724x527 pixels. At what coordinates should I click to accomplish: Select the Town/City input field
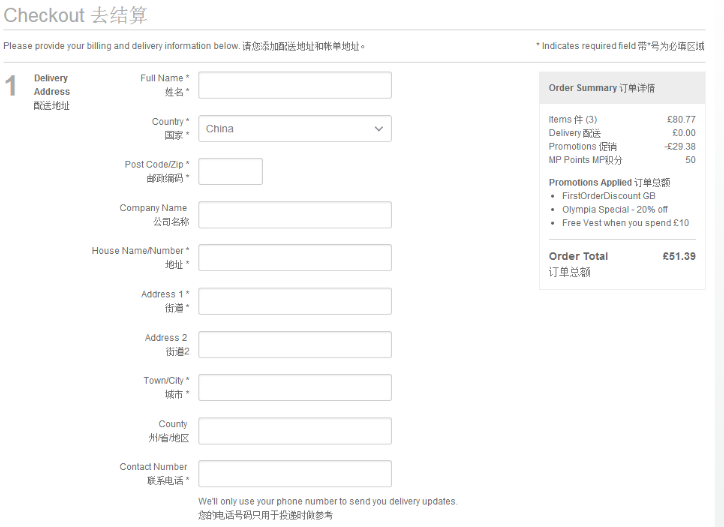click(x=295, y=388)
